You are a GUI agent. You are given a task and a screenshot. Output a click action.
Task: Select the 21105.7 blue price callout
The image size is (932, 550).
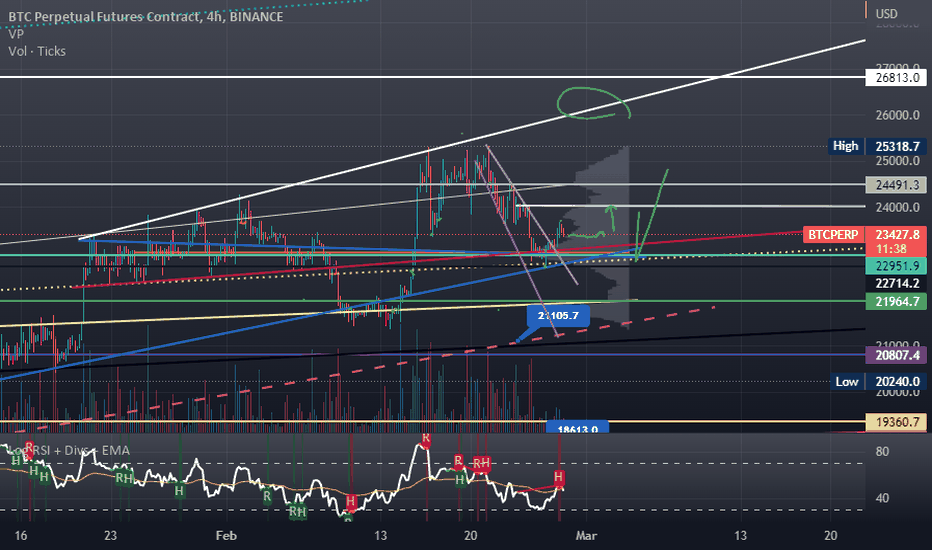point(558,316)
